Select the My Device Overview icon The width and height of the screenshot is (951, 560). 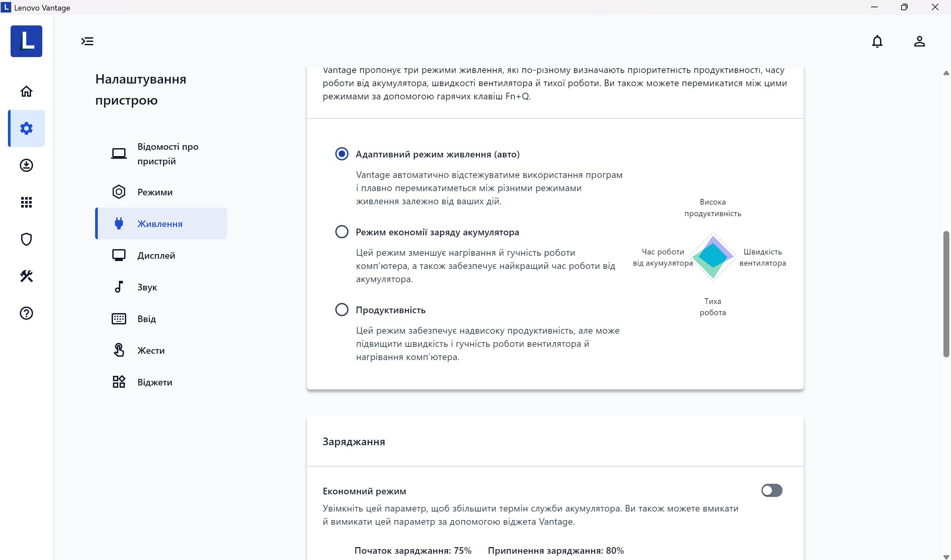point(26,91)
